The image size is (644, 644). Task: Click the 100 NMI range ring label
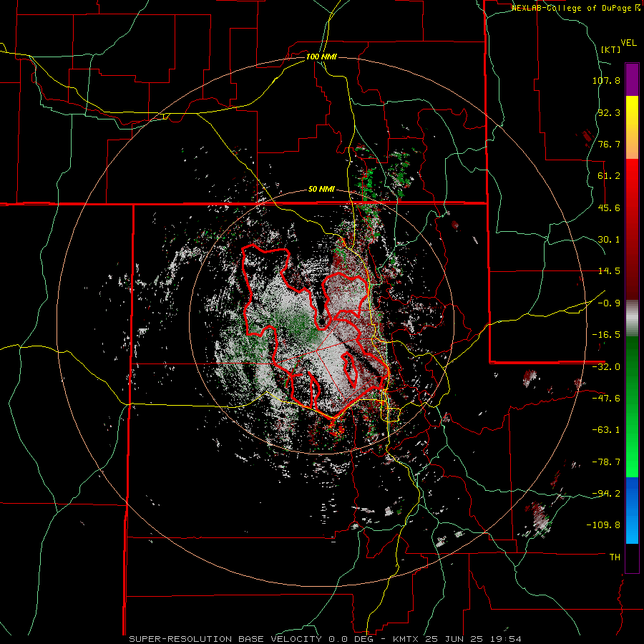click(x=321, y=57)
